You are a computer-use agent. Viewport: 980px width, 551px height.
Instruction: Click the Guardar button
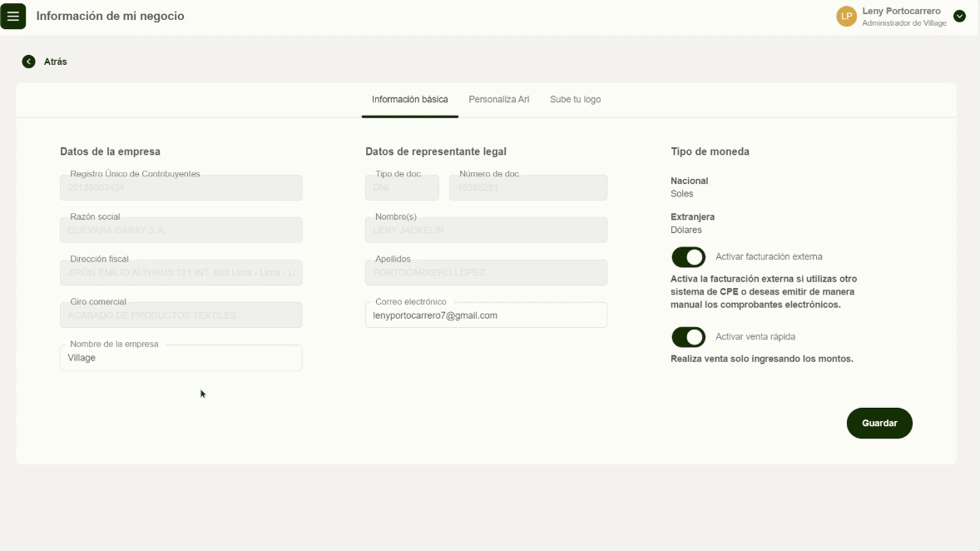[879, 424]
